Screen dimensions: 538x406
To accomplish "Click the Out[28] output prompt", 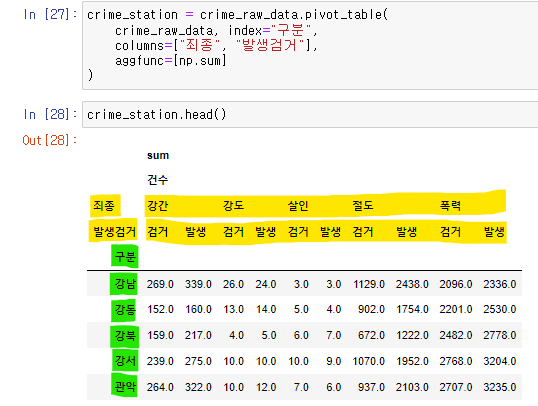I will click(x=50, y=140).
